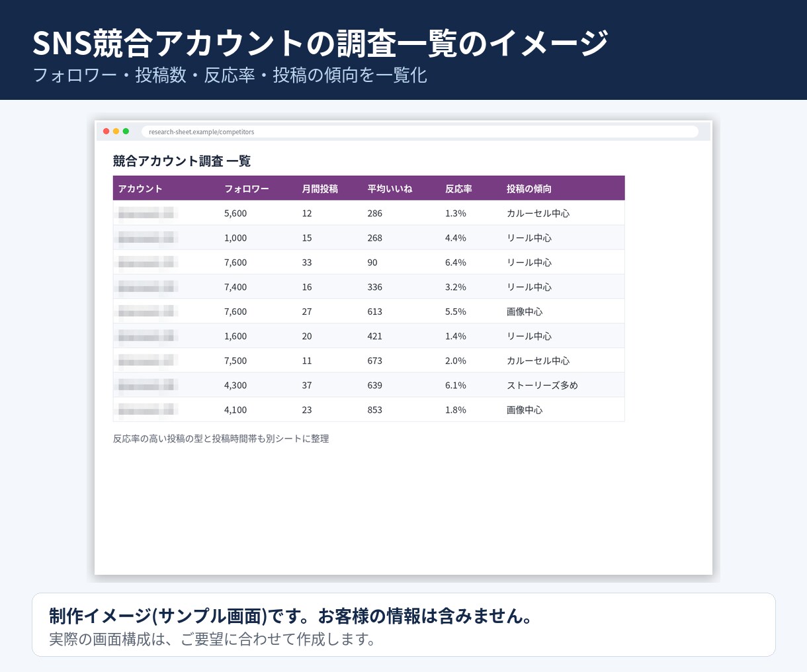Select the 投稿の傾向 column header
Screen dimensions: 807x672
(529, 189)
